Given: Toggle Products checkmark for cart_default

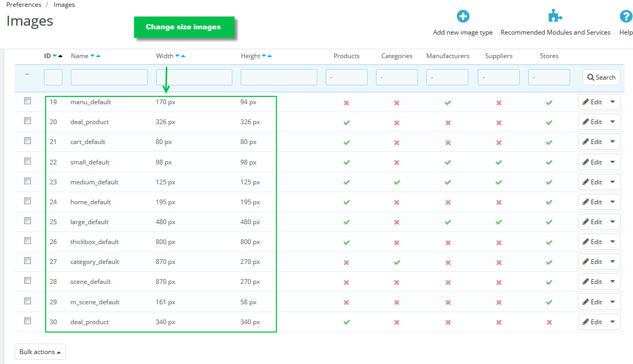Looking at the screenshot, I should pos(346,142).
